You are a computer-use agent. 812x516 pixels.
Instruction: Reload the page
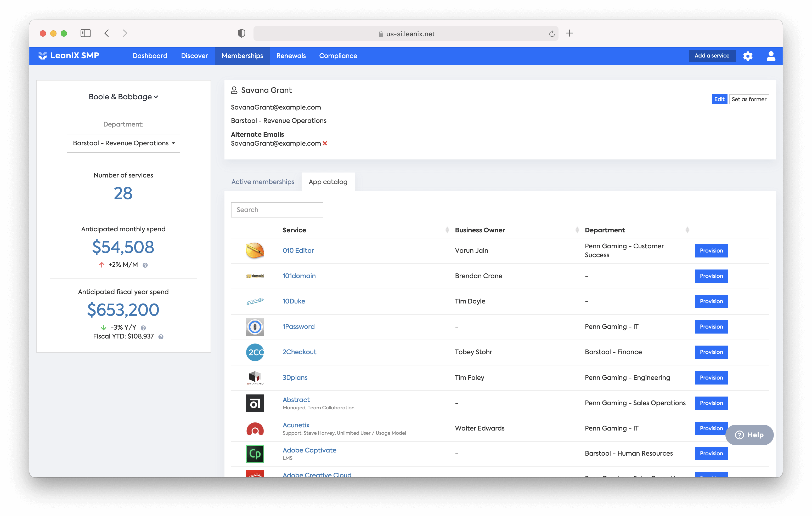click(x=552, y=34)
